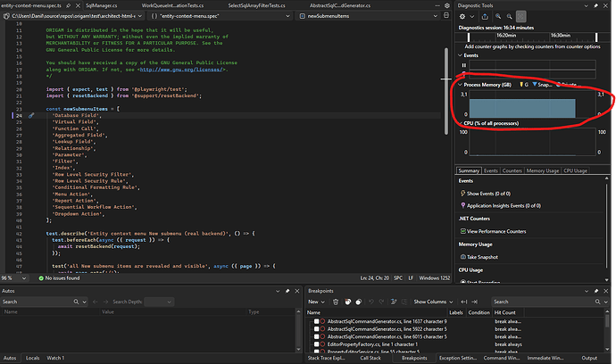Open the gnu.org licenses hyperlink in code
This screenshot has width=616, height=364.
[181, 70]
